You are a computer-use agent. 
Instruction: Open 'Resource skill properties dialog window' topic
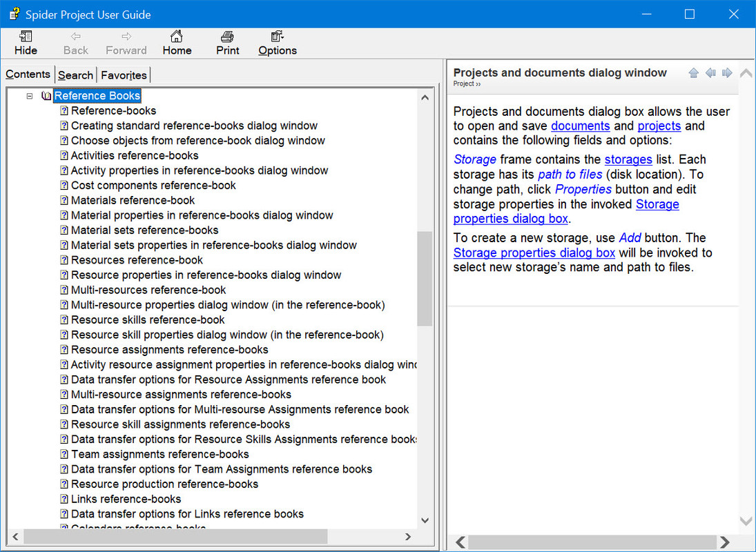(x=227, y=335)
